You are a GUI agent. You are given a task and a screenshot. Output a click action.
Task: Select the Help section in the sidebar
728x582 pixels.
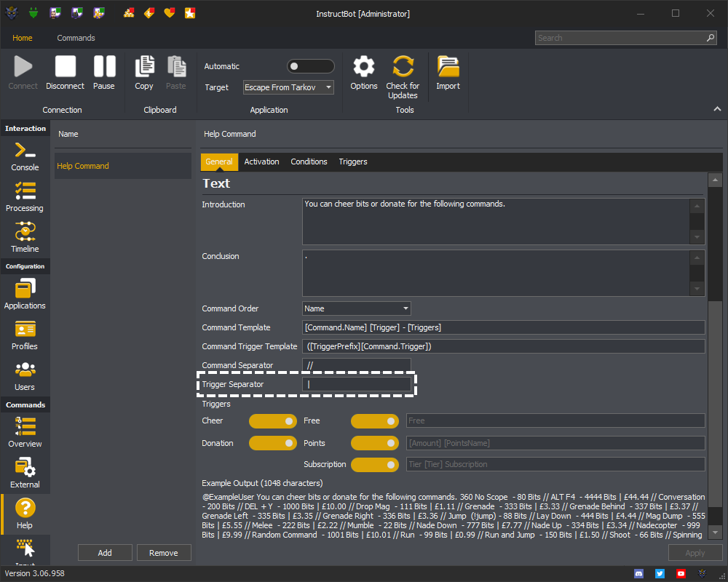(x=25, y=514)
